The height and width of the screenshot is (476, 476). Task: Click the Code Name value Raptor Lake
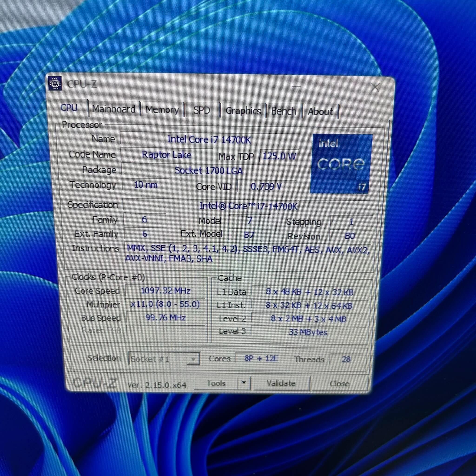point(167,155)
